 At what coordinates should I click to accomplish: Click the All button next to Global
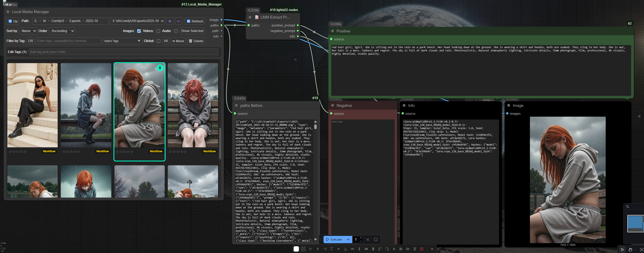coord(166,41)
